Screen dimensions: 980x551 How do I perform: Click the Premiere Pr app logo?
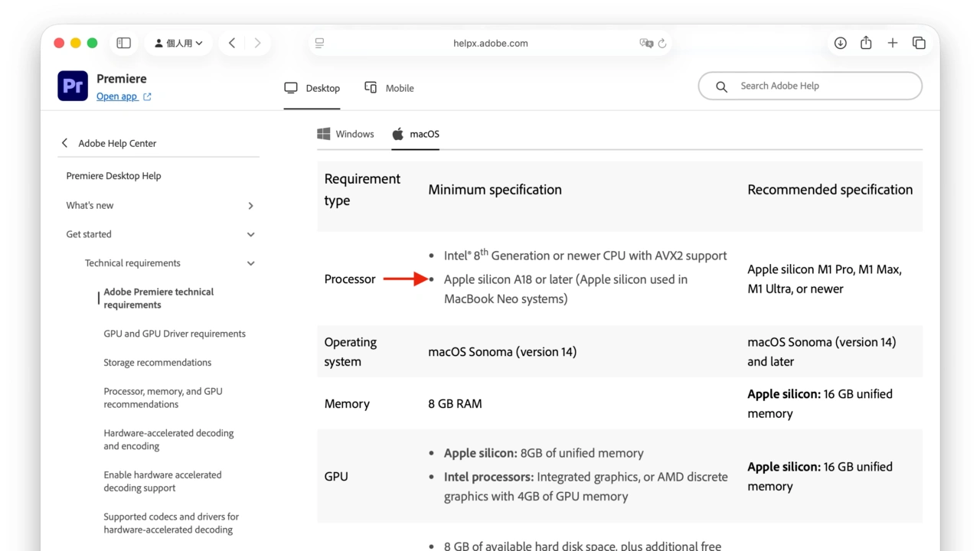coord(73,86)
